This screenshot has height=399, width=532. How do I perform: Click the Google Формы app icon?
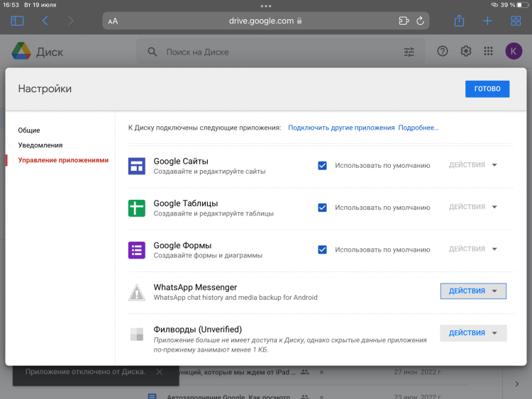tap(137, 250)
